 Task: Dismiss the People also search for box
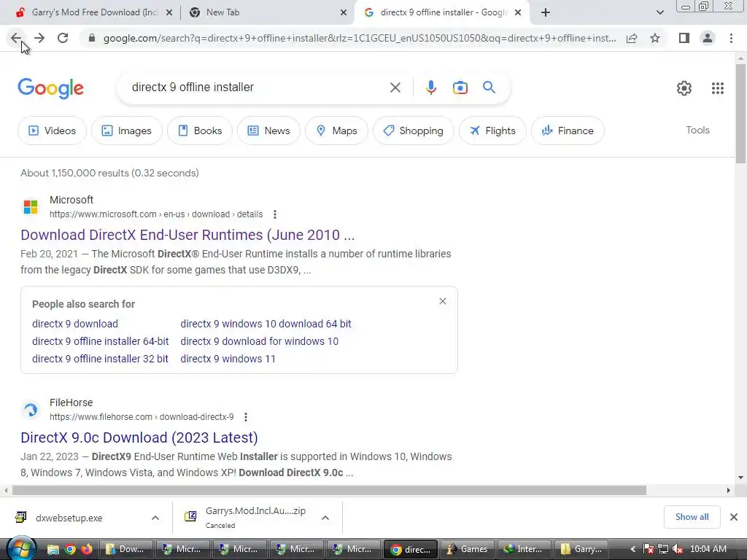click(443, 301)
